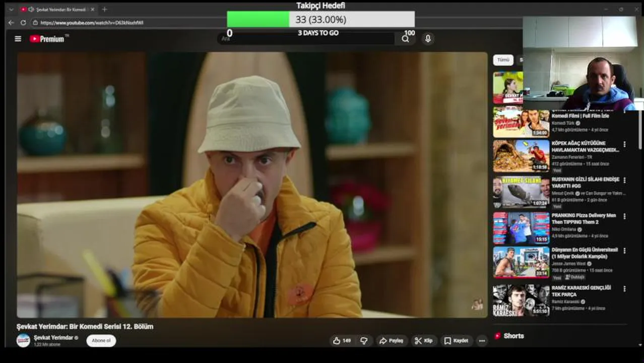Open PRANKING Pizza Delivery thumbnail
The height and width of the screenshot is (363, 644).
(521, 228)
